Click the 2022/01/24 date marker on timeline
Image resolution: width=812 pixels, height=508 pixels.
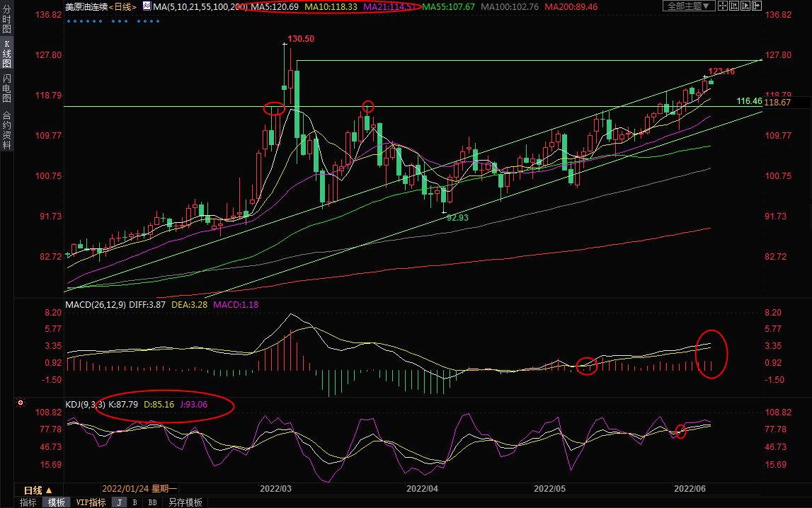click(x=139, y=489)
